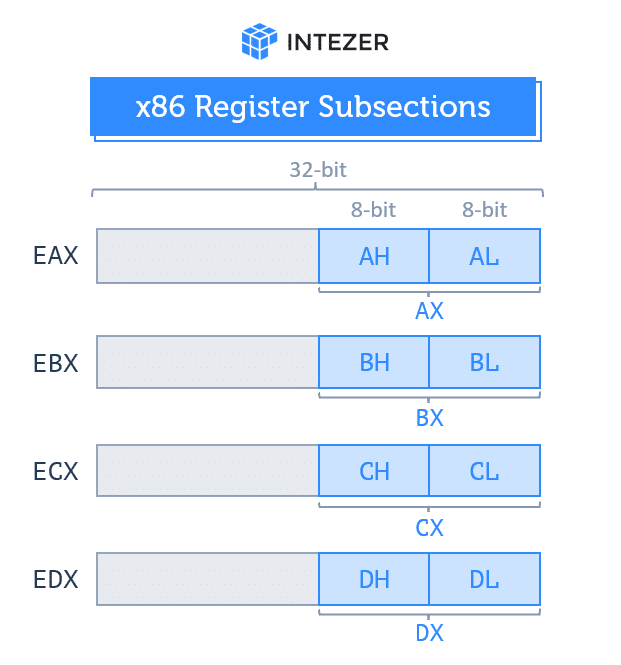Choose the DL register box
Image resolution: width=621 pixels, height=665 pixels.
point(485,578)
